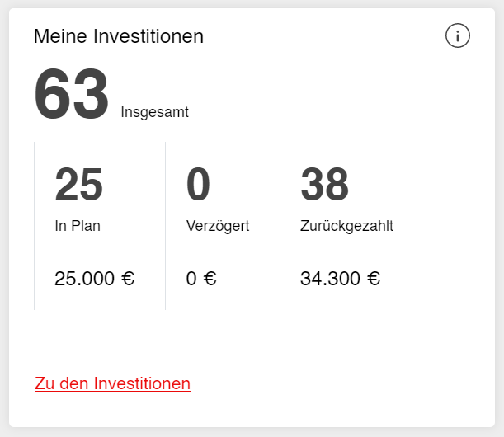Click the 25.000 € amount
The width and height of the screenshot is (504, 437).
(x=94, y=279)
